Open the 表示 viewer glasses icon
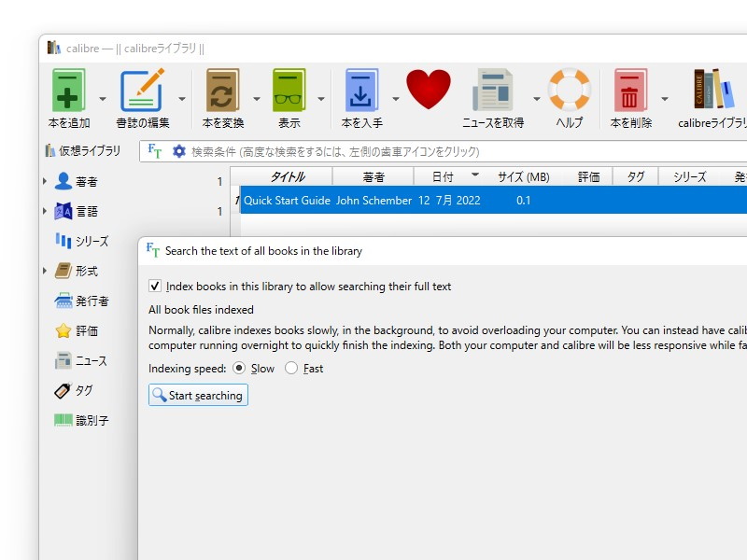 point(289,91)
